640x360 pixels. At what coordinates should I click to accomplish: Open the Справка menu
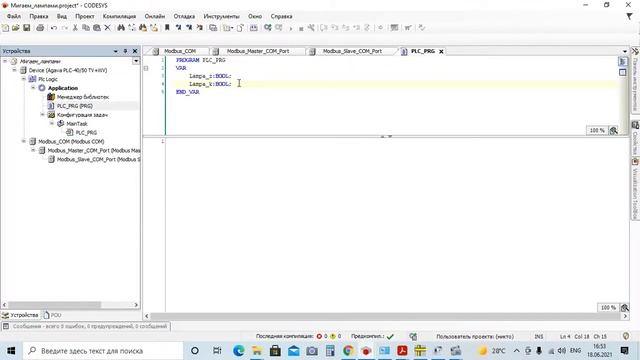coord(281,16)
